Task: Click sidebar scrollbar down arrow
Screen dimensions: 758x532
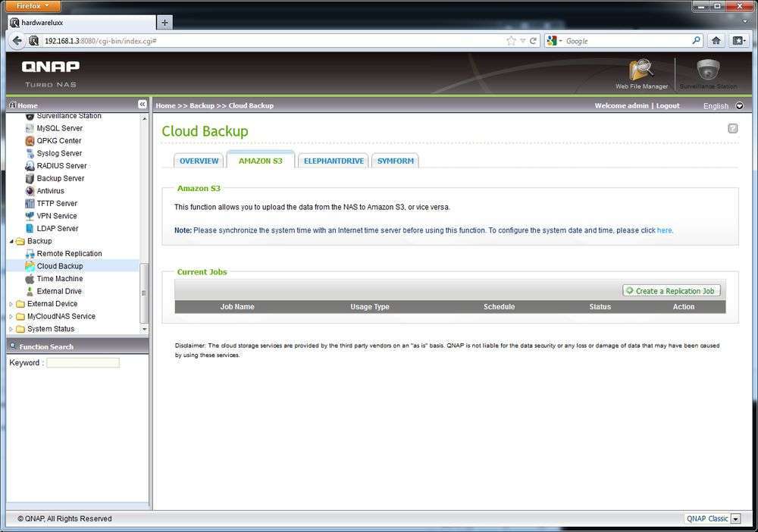Action: tap(144, 329)
